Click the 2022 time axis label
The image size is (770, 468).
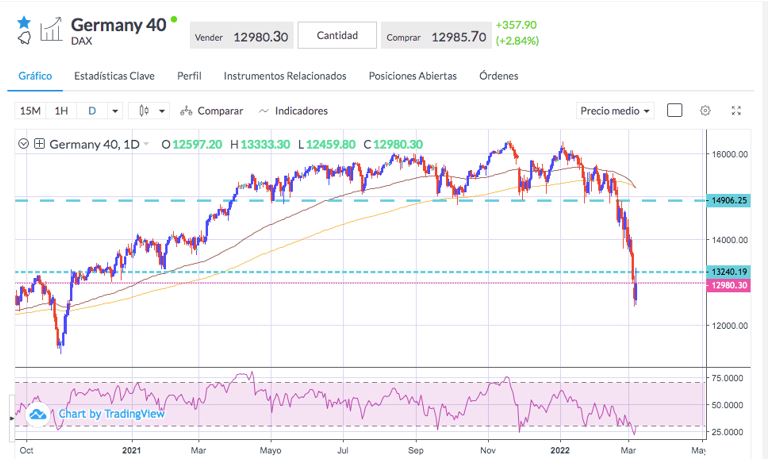pyautogui.click(x=560, y=450)
